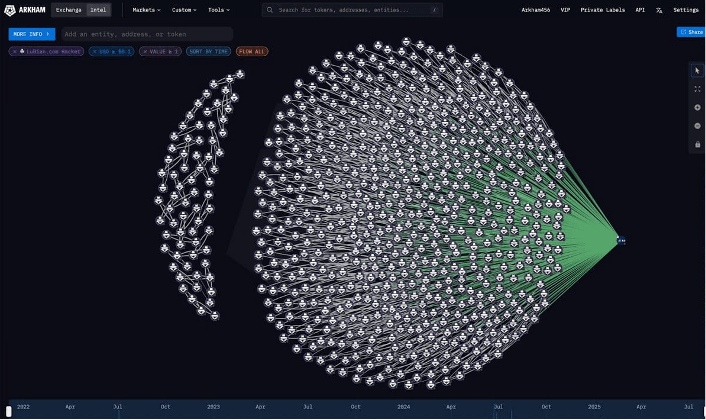
Task: Click the Arkham logo icon
Action: tap(11, 9)
